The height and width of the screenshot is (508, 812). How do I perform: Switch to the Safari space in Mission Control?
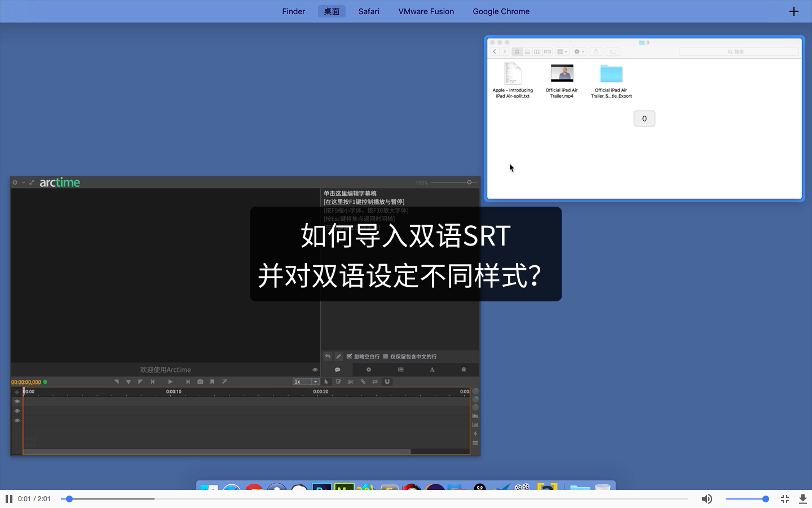pyautogui.click(x=369, y=11)
